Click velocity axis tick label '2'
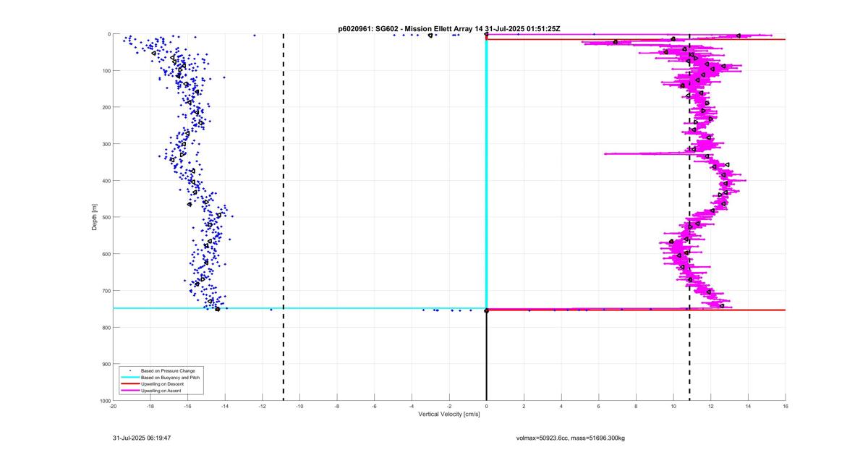Image resolution: width=868 pixels, height=450 pixels. [x=524, y=406]
